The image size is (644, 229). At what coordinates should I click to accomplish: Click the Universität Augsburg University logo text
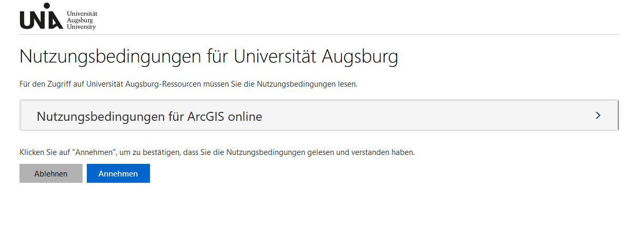pos(82,20)
